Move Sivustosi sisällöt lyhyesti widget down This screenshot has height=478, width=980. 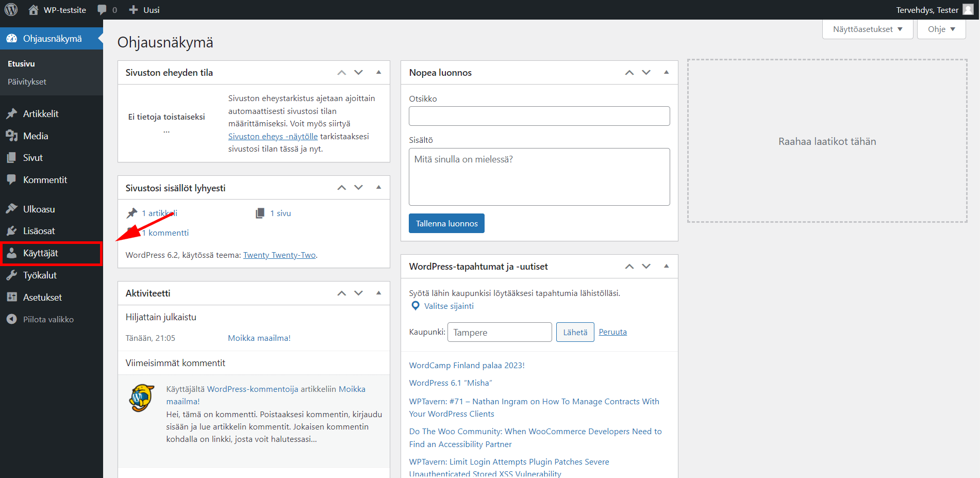[359, 188]
